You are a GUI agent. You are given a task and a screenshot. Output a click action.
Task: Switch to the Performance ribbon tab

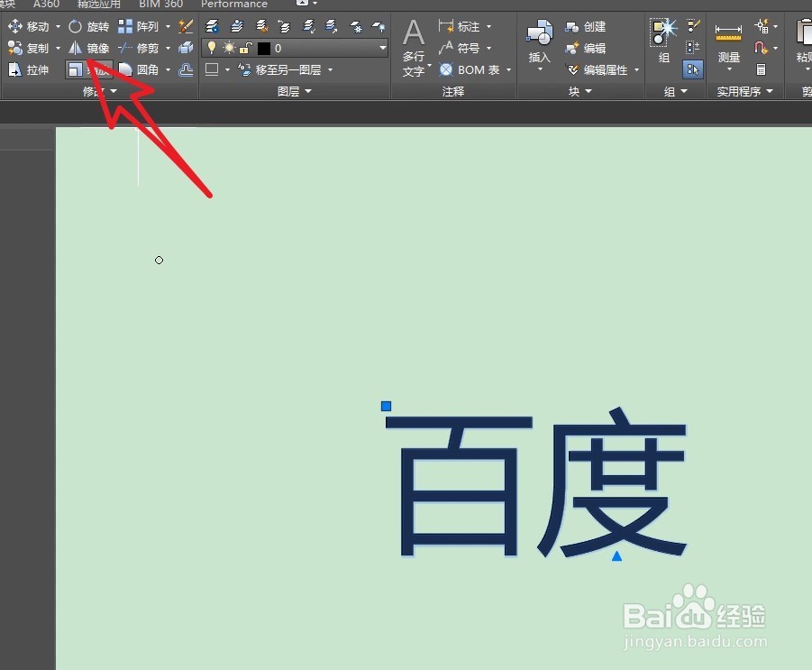[x=234, y=4]
